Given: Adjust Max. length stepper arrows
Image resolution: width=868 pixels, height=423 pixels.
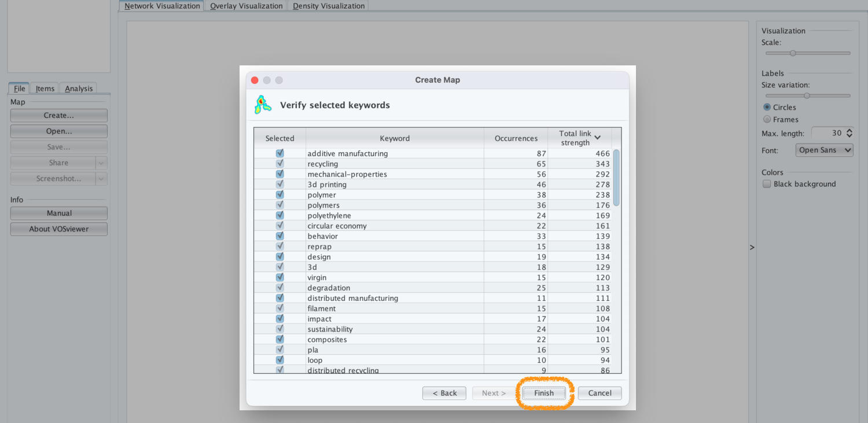Looking at the screenshot, I should [x=849, y=133].
